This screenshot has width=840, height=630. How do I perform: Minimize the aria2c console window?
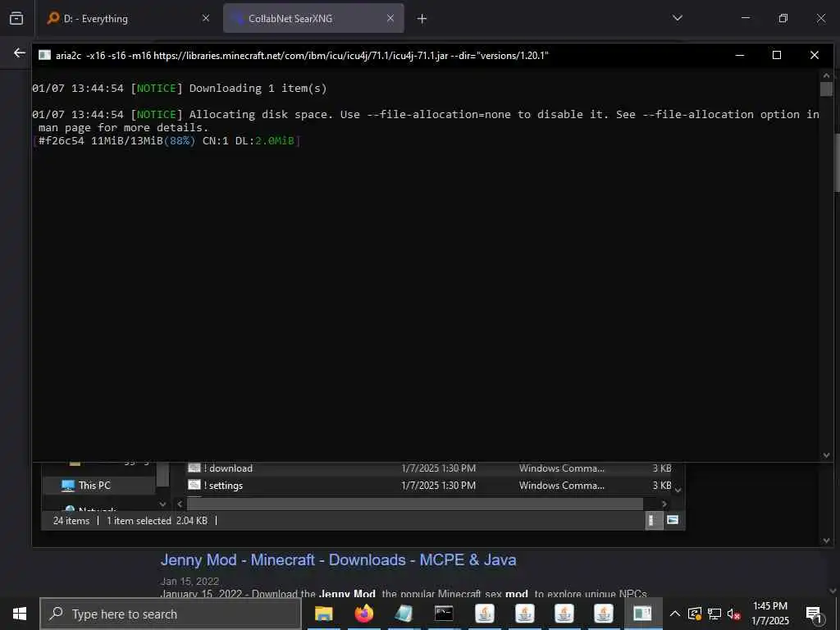pyautogui.click(x=739, y=55)
